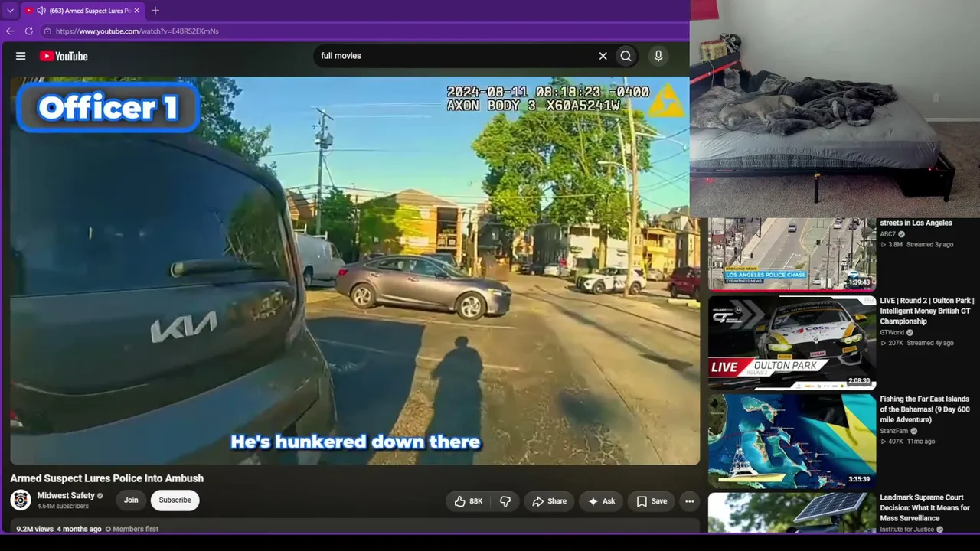Visit the StanzFam channel
Image resolution: width=980 pixels, height=551 pixels.
click(x=893, y=432)
